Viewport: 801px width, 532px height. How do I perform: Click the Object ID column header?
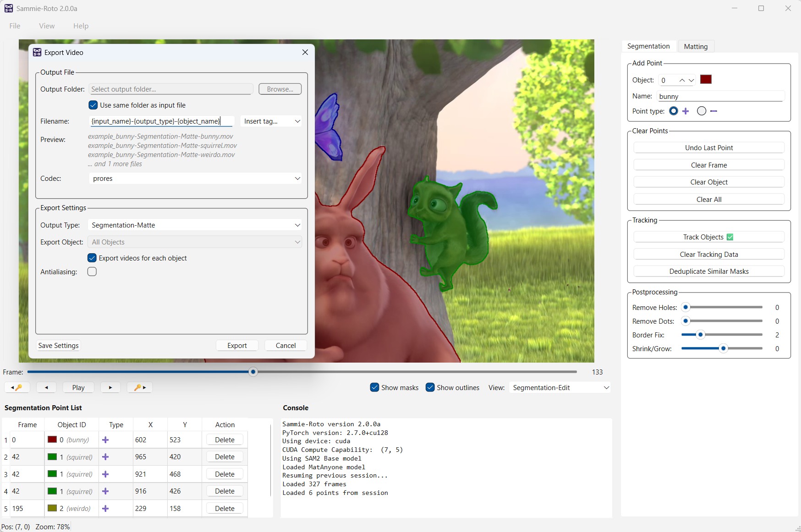[71, 424]
